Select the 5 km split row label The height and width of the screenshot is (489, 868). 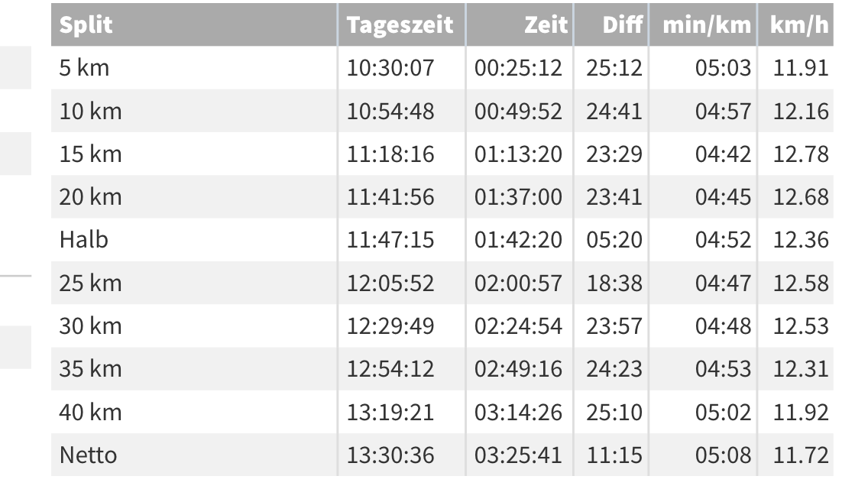click(x=84, y=69)
